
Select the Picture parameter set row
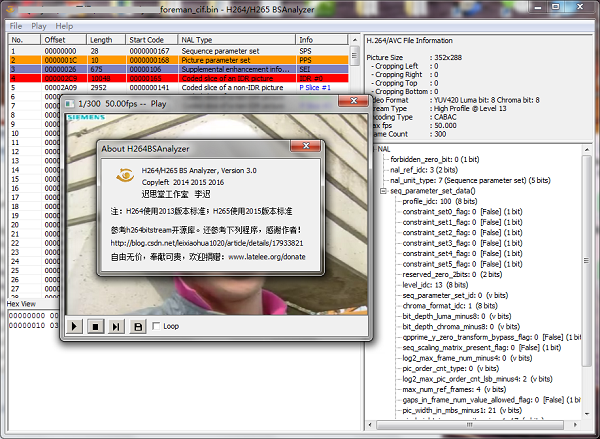point(179,60)
